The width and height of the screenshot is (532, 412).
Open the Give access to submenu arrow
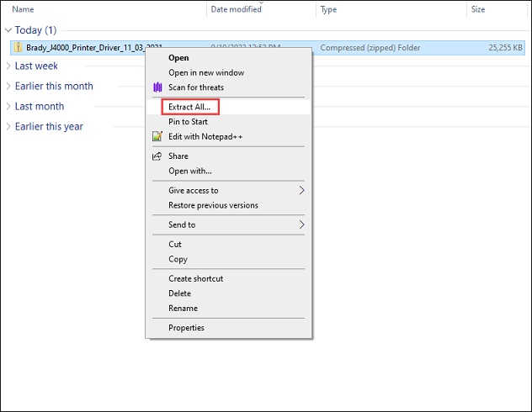301,190
